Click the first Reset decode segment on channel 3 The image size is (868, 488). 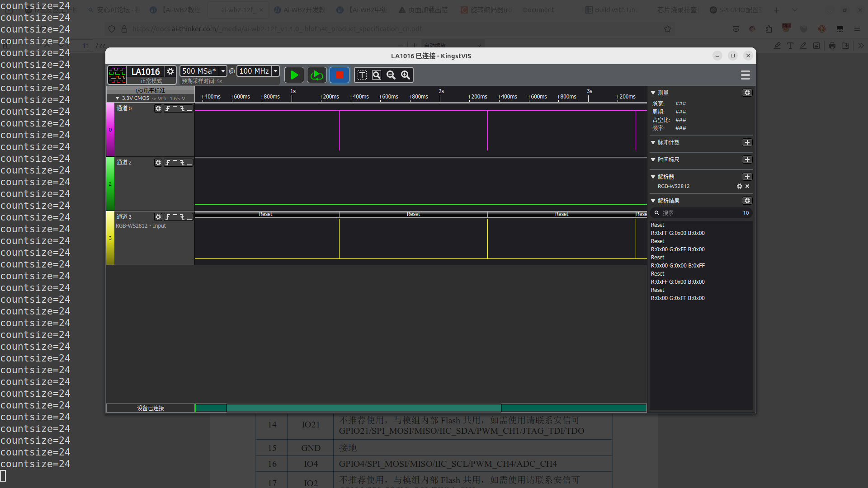pos(266,214)
